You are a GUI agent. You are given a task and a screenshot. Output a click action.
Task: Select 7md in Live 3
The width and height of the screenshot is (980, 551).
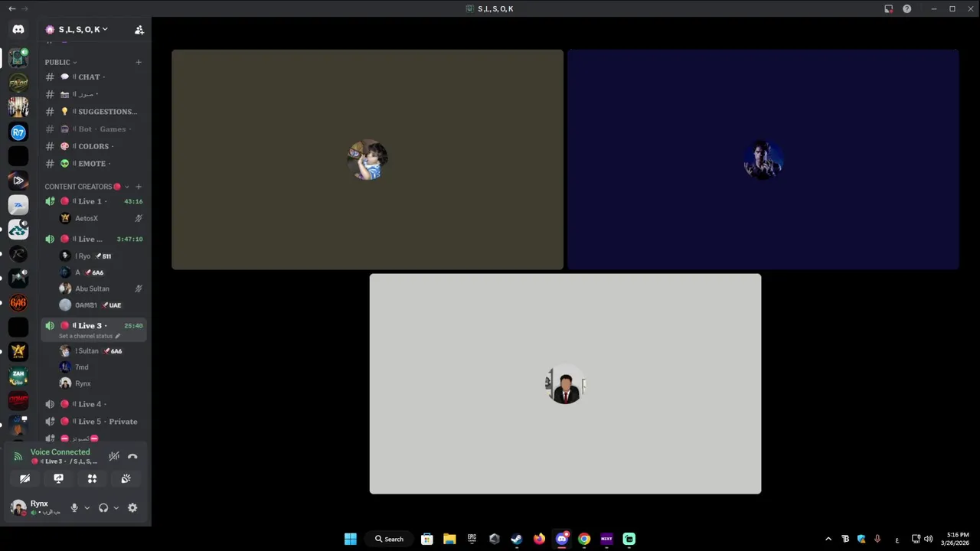101,367
